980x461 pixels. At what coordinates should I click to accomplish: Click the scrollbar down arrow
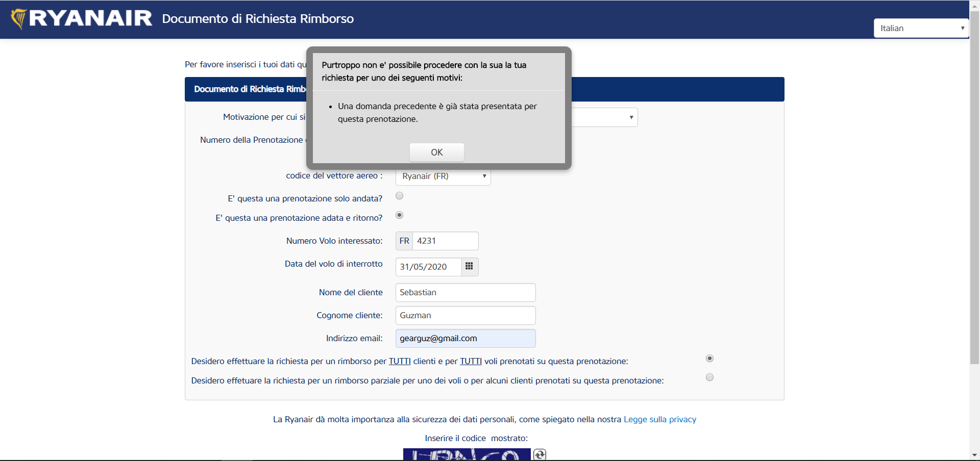coord(974,455)
